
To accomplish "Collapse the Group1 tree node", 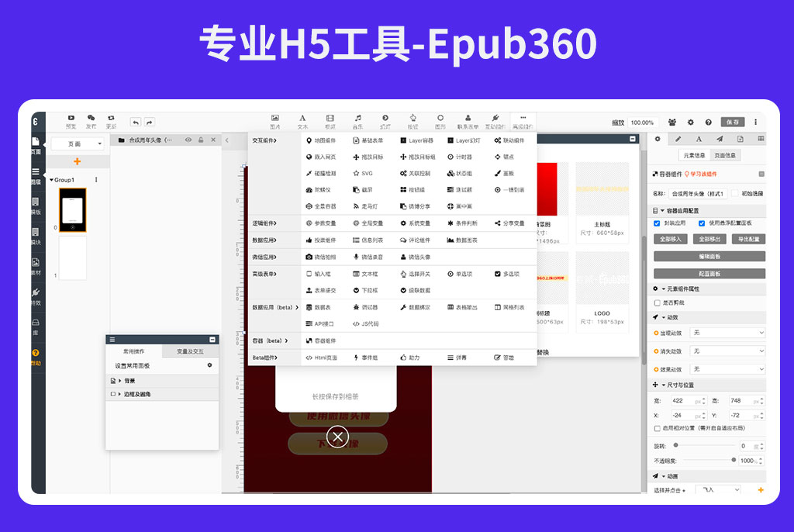I will click(52, 180).
